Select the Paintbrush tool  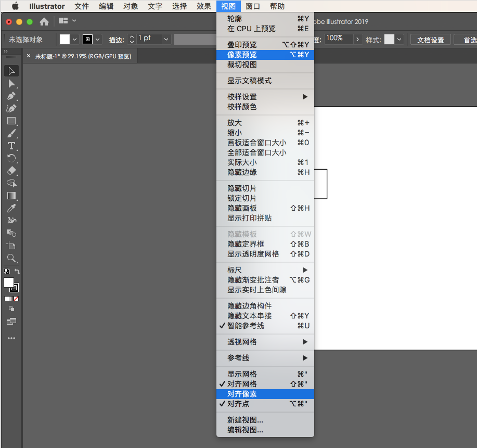point(11,133)
